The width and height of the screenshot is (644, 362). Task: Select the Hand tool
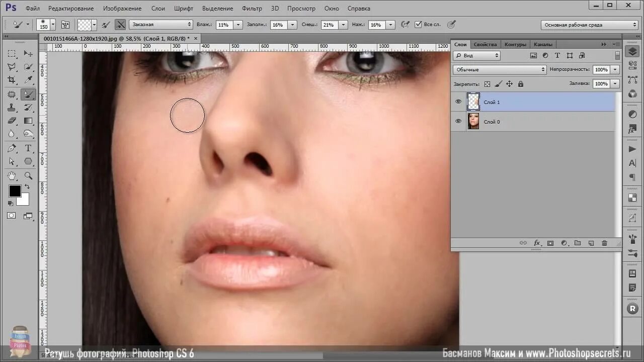(x=12, y=175)
